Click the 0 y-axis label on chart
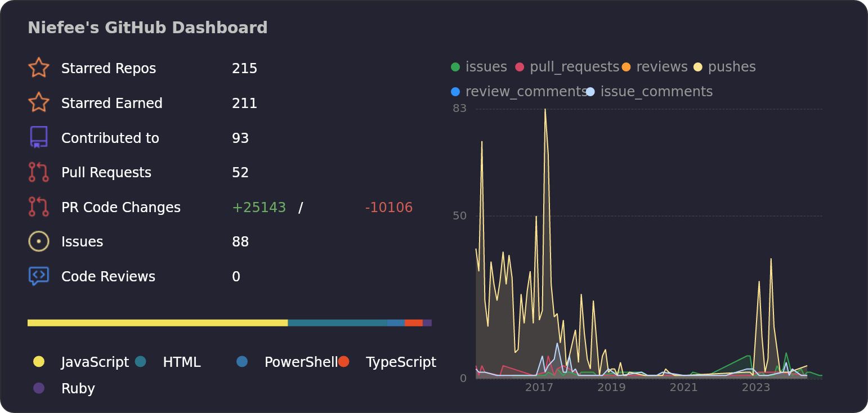Image resolution: width=868 pixels, height=413 pixels. tap(463, 378)
